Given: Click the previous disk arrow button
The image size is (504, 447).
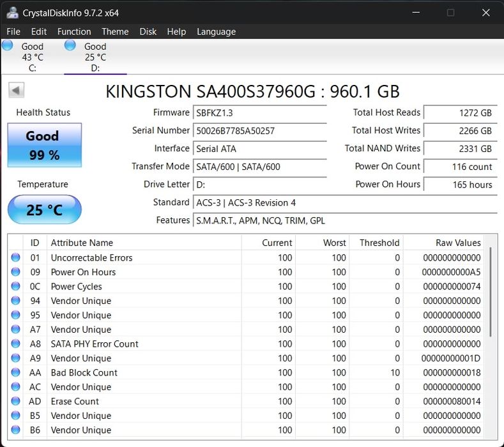Looking at the screenshot, I should 16,90.
